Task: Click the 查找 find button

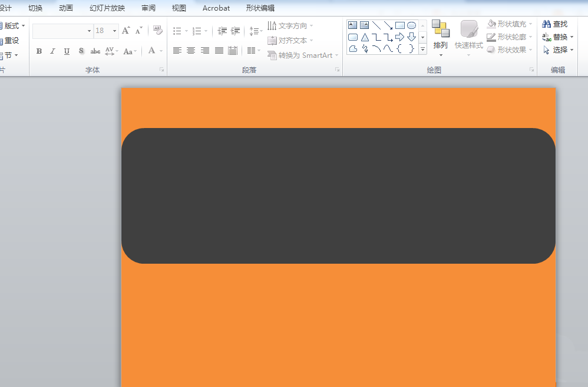Action: coord(554,24)
